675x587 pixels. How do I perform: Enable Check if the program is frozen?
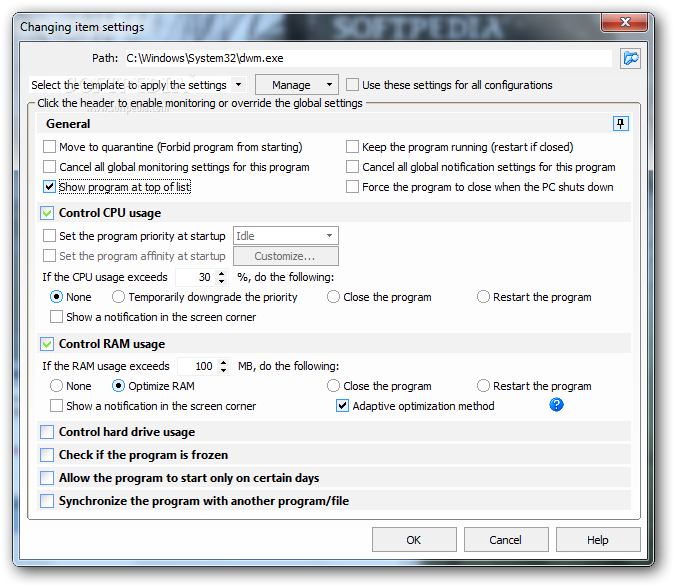click(x=47, y=455)
